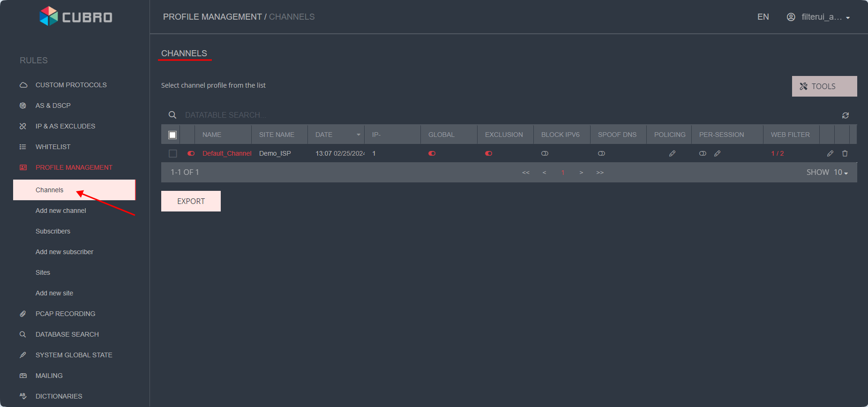Click the Cubro logo

coord(75,17)
